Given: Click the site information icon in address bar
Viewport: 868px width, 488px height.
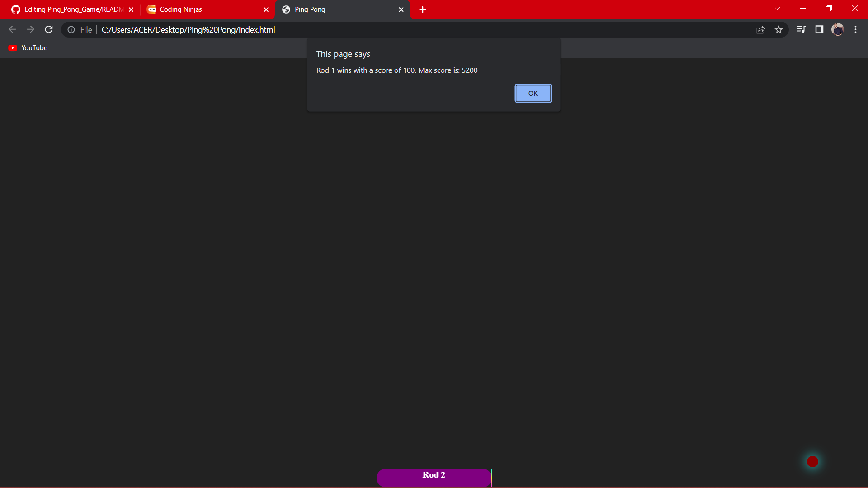Looking at the screenshot, I should [71, 29].
